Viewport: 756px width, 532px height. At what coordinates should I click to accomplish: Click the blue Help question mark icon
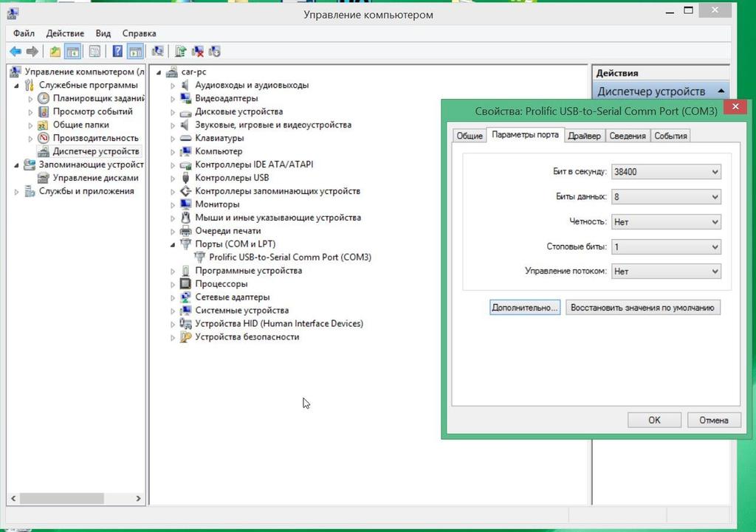117,52
